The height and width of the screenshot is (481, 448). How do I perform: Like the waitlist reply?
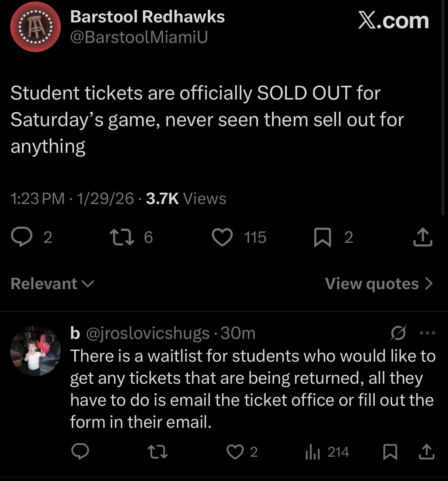click(x=235, y=452)
